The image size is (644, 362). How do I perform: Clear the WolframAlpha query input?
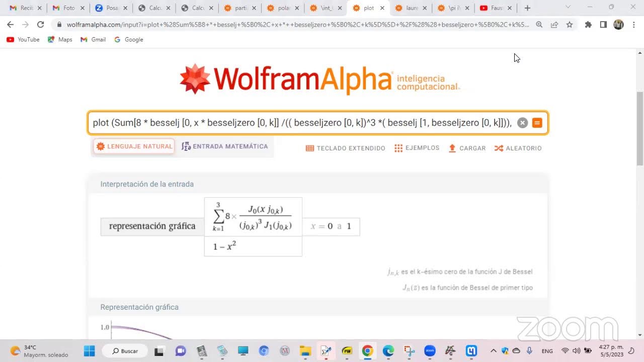(x=523, y=123)
